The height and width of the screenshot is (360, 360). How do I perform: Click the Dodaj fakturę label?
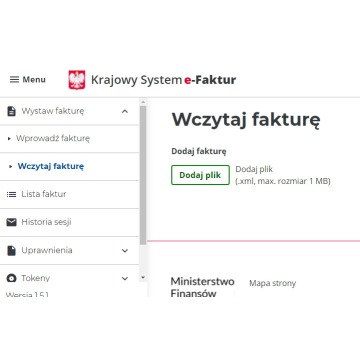(x=199, y=151)
